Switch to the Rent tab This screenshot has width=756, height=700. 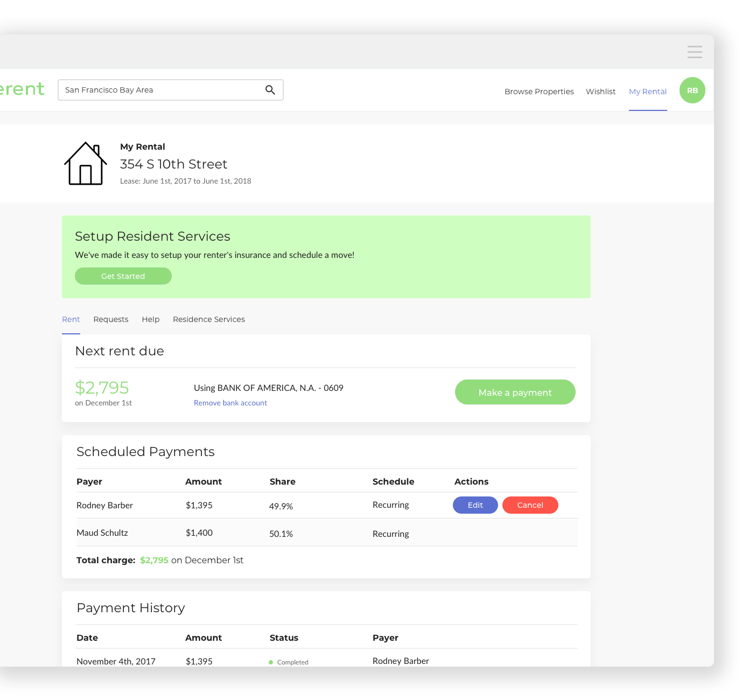point(71,319)
